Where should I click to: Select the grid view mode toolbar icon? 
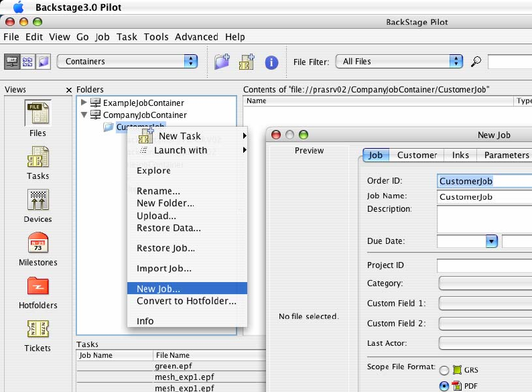[27, 62]
